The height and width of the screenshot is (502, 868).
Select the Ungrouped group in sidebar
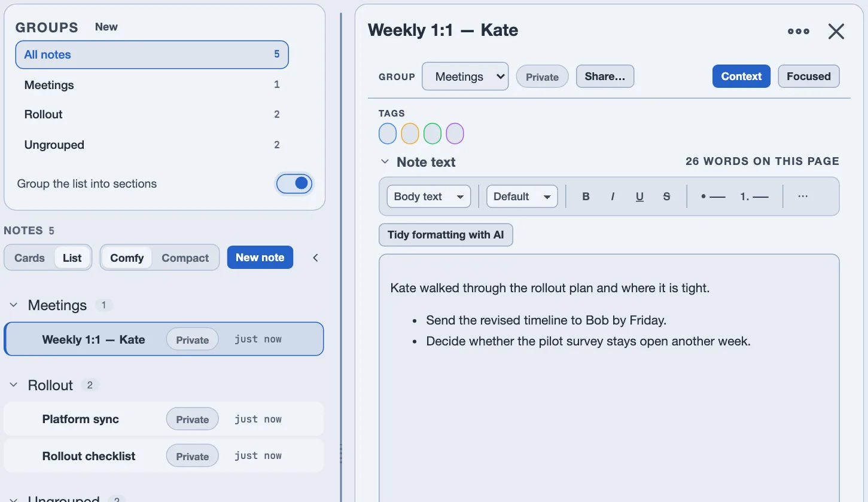coord(152,145)
